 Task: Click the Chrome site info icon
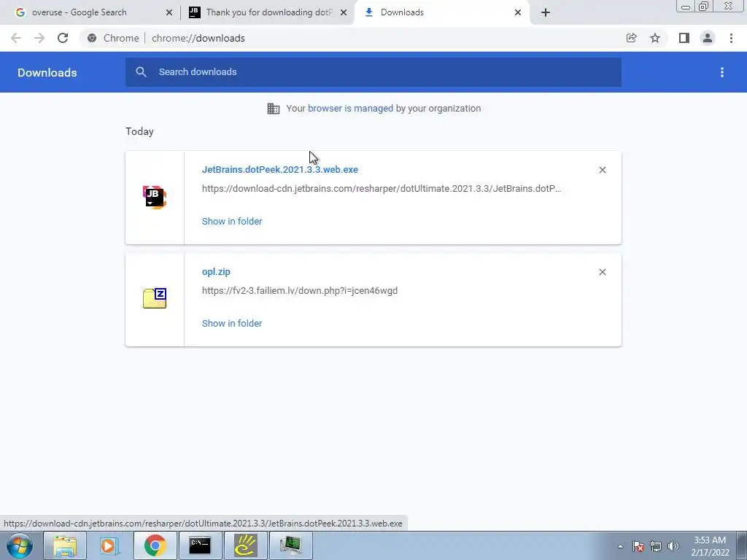92,38
